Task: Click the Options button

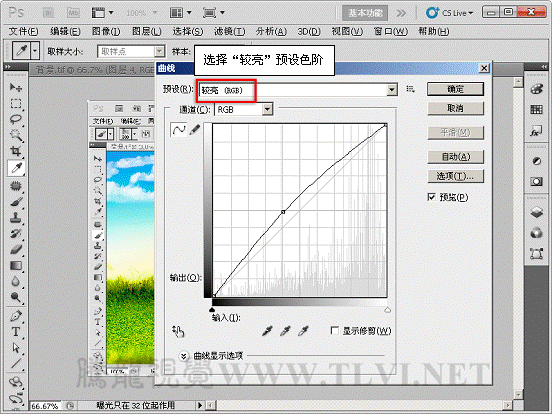Action: (456, 176)
